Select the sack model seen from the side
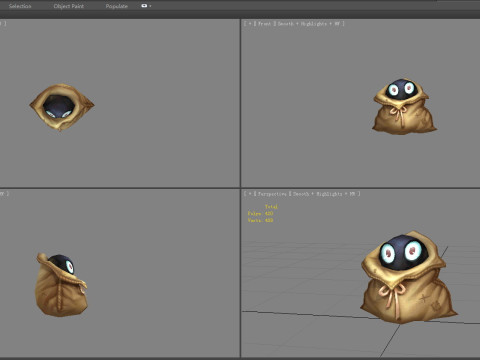This screenshot has width=480, height=360. tap(61, 286)
